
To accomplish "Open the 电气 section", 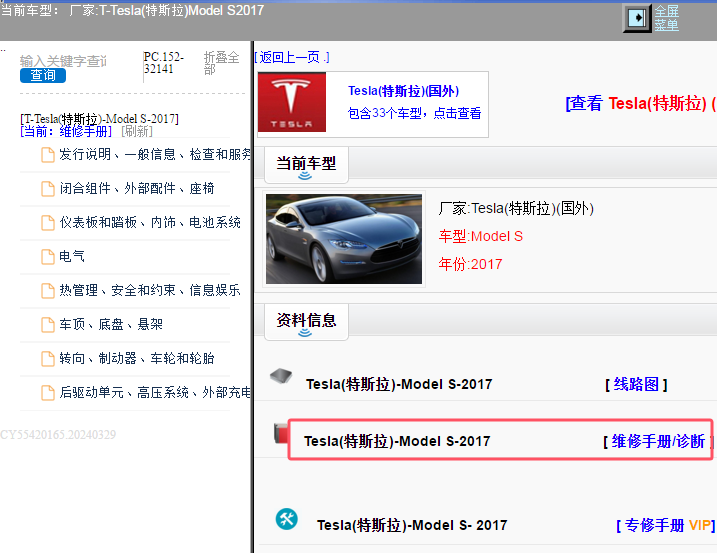I will [72, 256].
